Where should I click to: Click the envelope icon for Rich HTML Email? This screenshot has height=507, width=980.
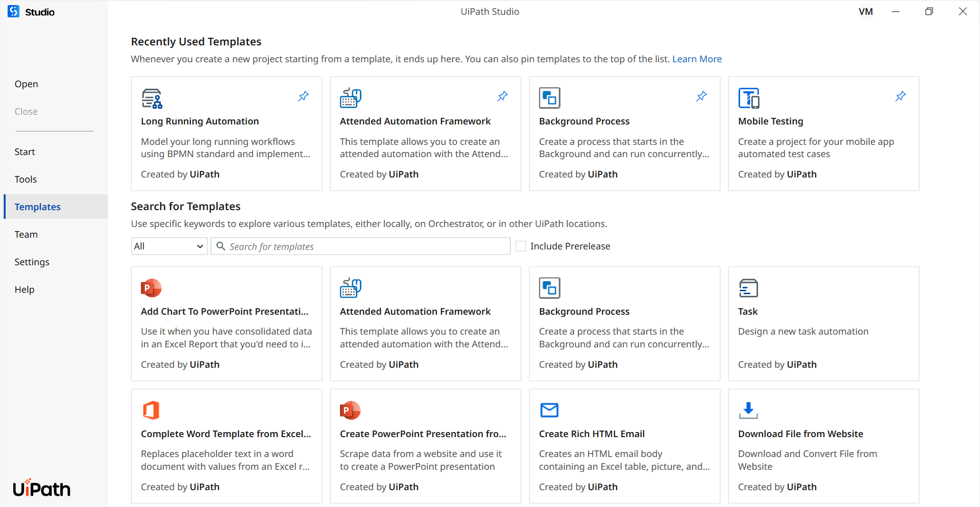(x=549, y=411)
